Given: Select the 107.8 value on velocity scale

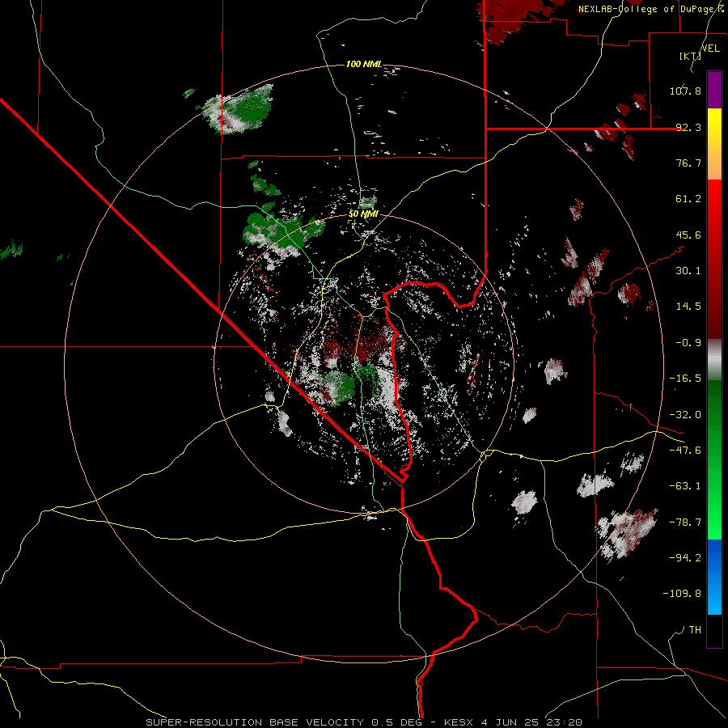Looking at the screenshot, I should point(685,91).
